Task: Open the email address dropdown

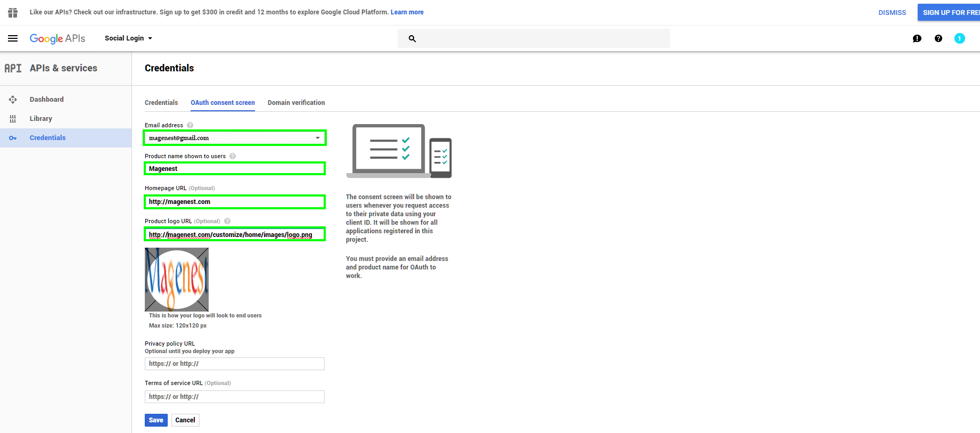Action: click(235, 138)
